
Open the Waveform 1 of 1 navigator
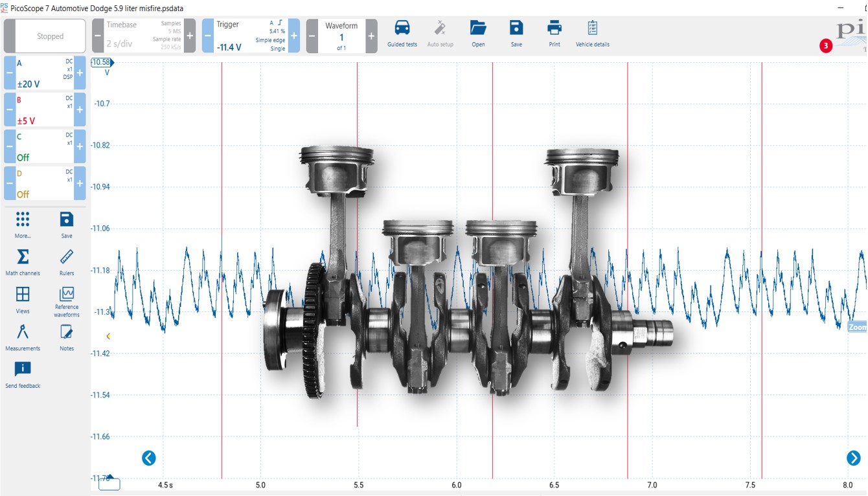pyautogui.click(x=341, y=36)
